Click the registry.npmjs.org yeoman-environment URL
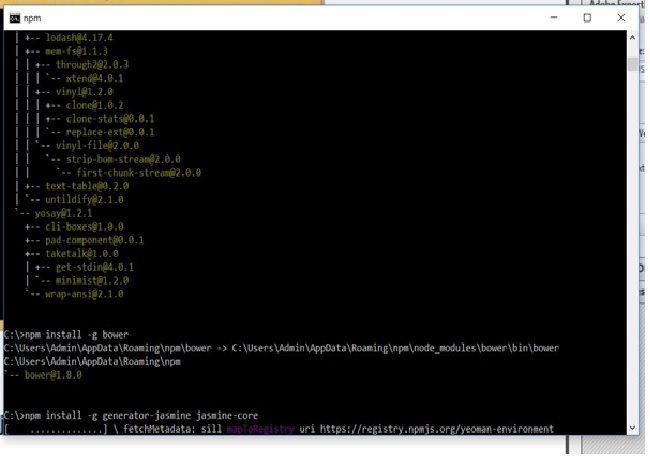This screenshot has width=650, height=457. coord(437,429)
